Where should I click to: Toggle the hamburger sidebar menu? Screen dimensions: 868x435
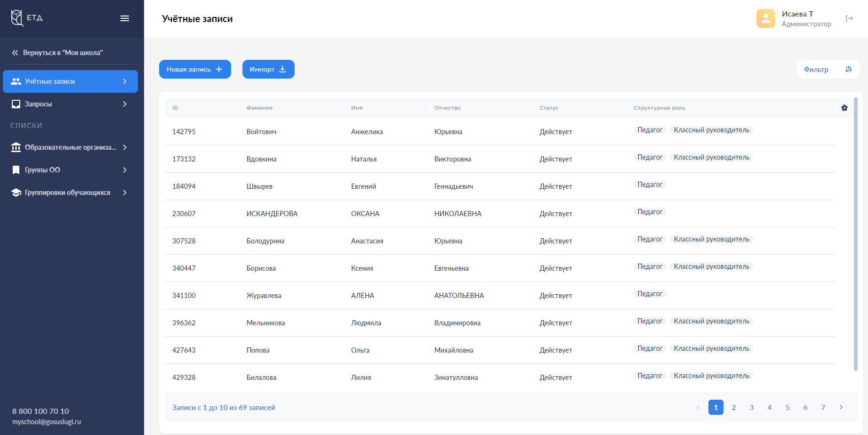point(125,18)
